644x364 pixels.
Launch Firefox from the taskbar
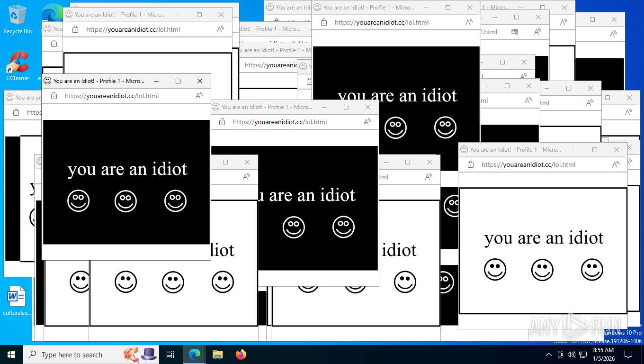tap(241, 355)
